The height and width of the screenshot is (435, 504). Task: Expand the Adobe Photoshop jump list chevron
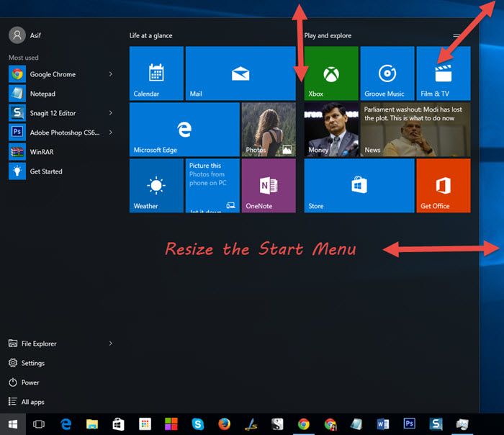[111, 133]
